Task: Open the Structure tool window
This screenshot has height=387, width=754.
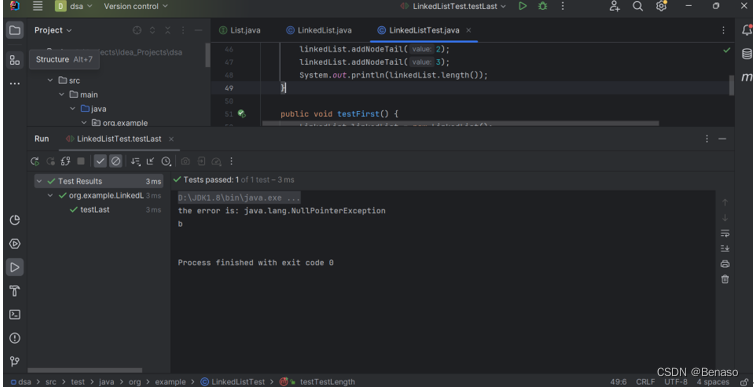Action: tap(14, 60)
